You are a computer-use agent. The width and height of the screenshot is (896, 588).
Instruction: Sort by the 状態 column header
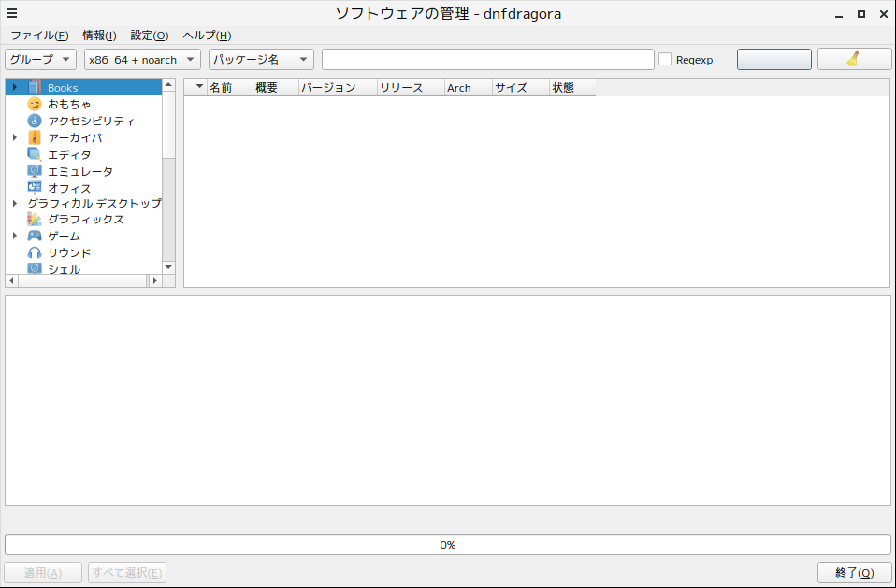click(572, 87)
